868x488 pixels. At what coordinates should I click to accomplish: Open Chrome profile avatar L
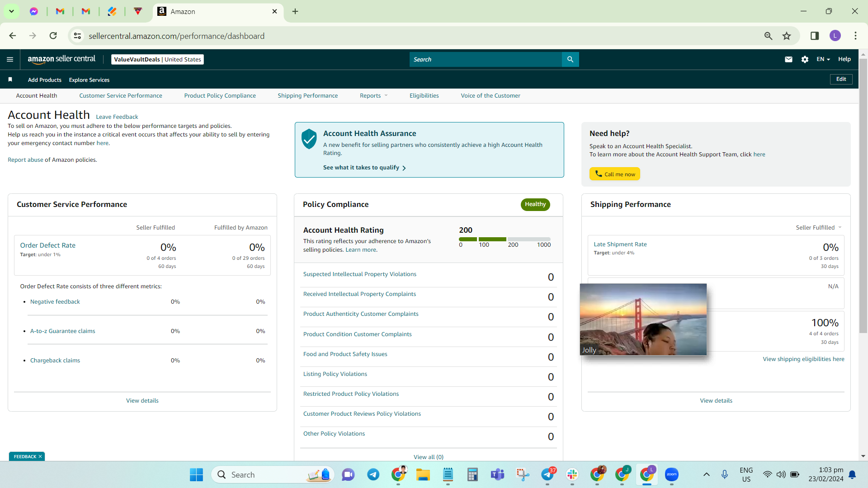835,36
